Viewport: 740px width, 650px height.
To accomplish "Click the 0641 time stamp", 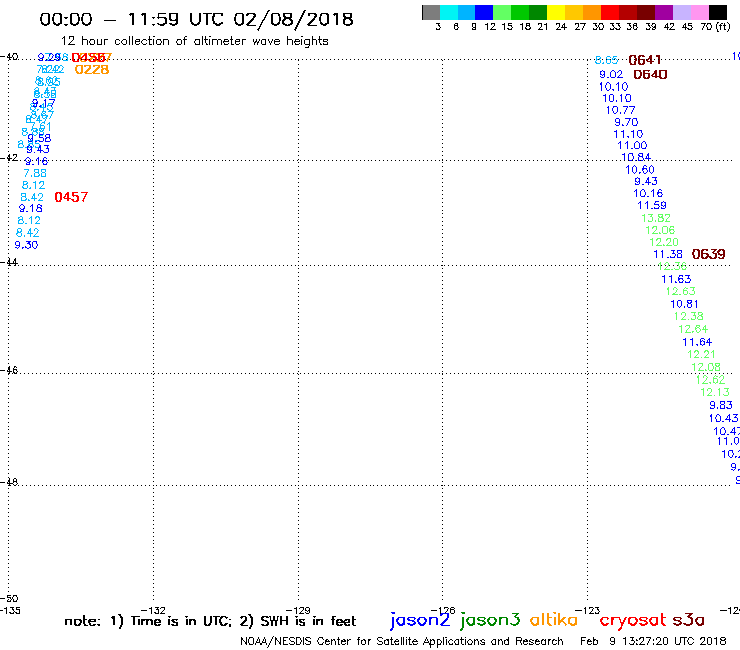I will point(645,60).
